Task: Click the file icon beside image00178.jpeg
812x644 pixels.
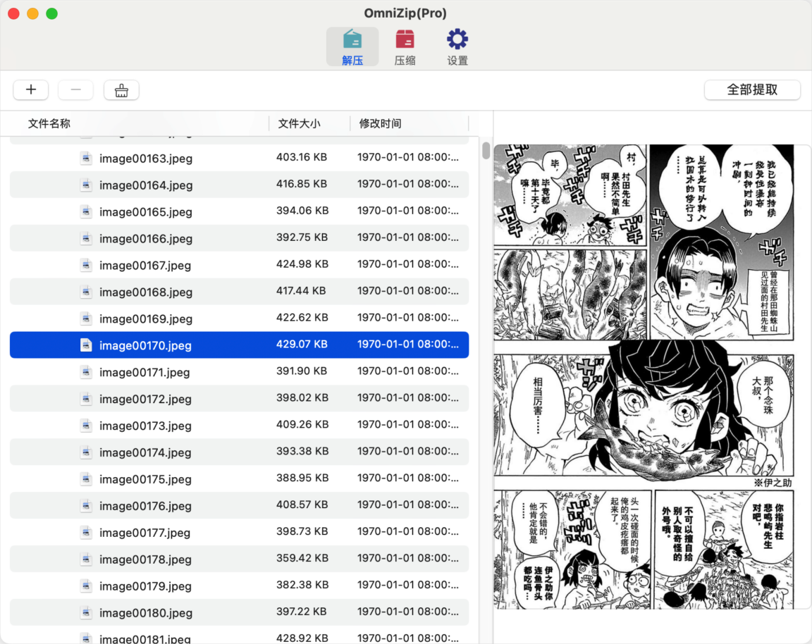Action: point(87,559)
